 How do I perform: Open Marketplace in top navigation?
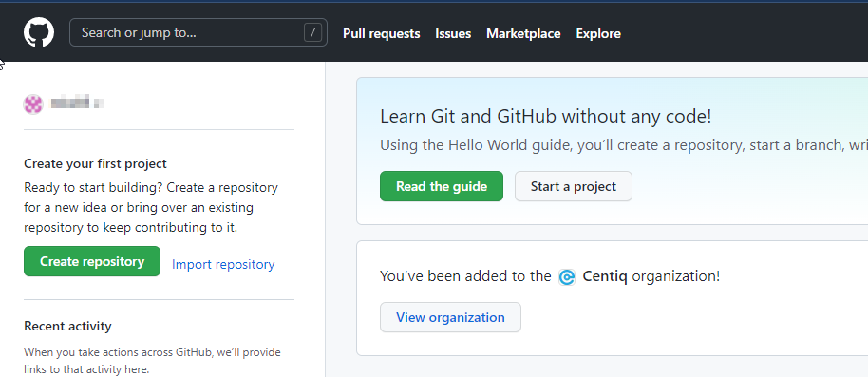[523, 34]
